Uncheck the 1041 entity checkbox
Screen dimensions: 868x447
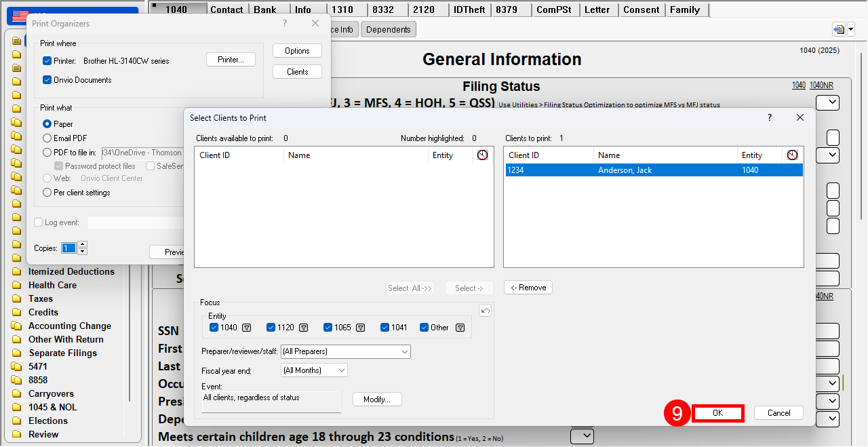click(385, 328)
